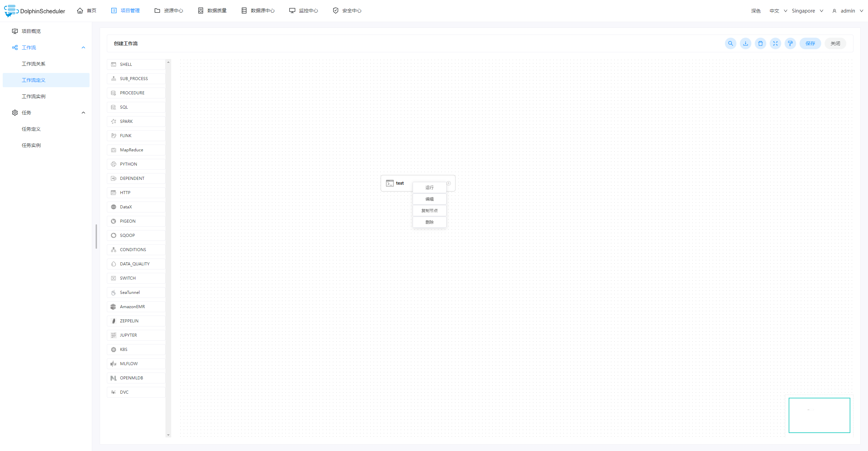Open the Singapore region dropdown
The image size is (868, 451).
(x=807, y=10)
